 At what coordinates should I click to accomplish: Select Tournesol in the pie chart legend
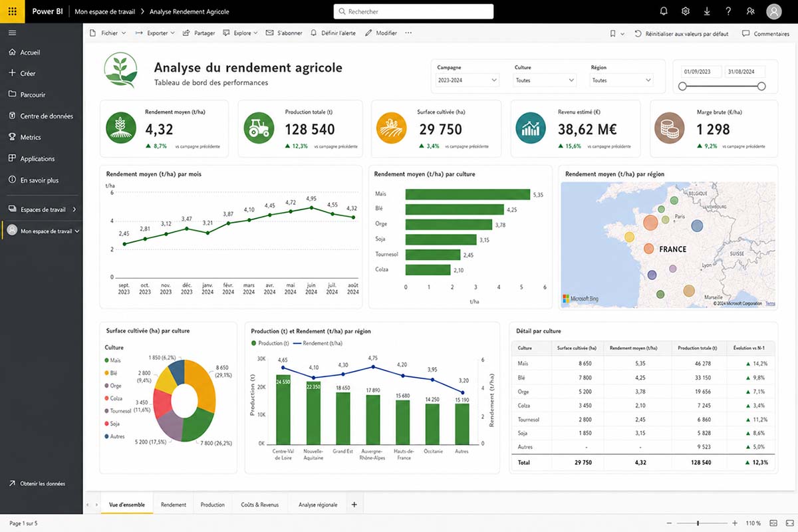click(118, 410)
